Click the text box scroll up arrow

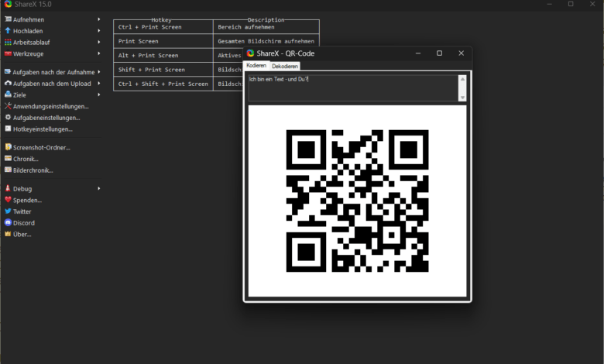coord(462,79)
